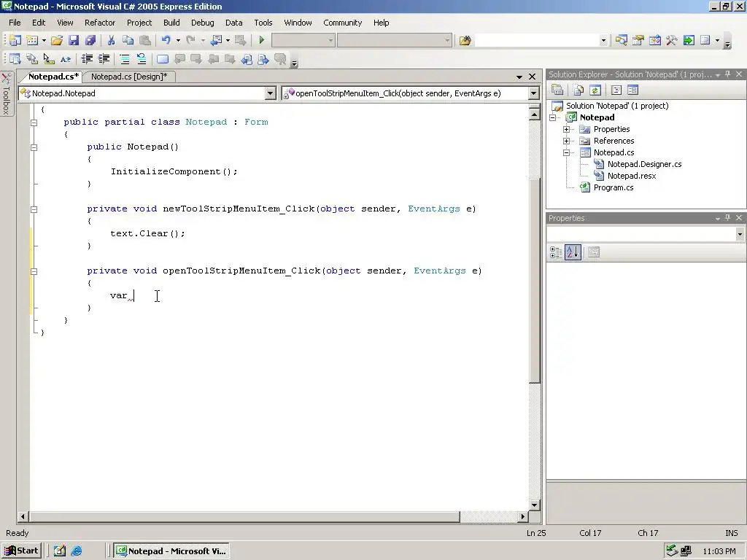Image resolution: width=747 pixels, height=560 pixels.
Task: Click the Copy toolbar icon
Action: point(128,41)
